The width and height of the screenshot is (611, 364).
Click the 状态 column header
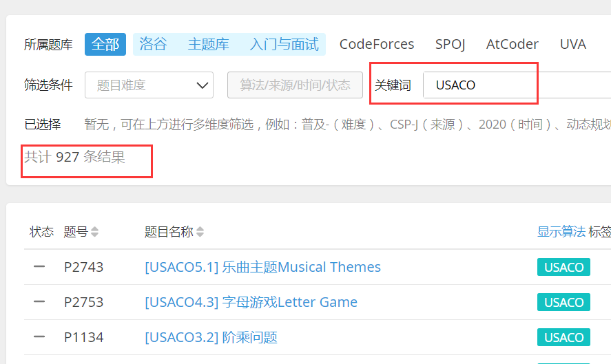coord(41,232)
